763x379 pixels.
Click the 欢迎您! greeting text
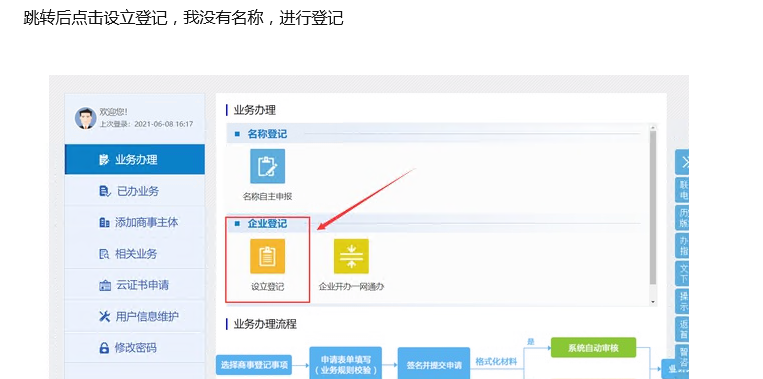(113, 112)
